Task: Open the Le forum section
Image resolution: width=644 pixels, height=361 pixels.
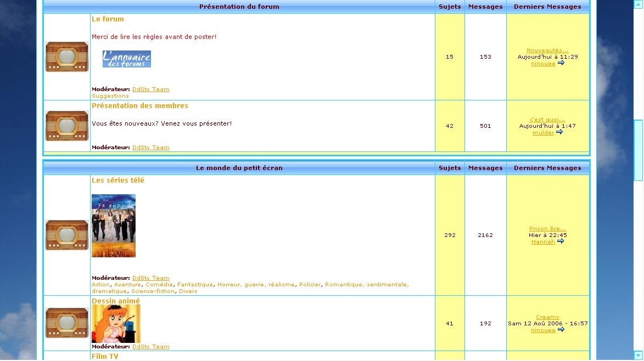Action: (108, 19)
